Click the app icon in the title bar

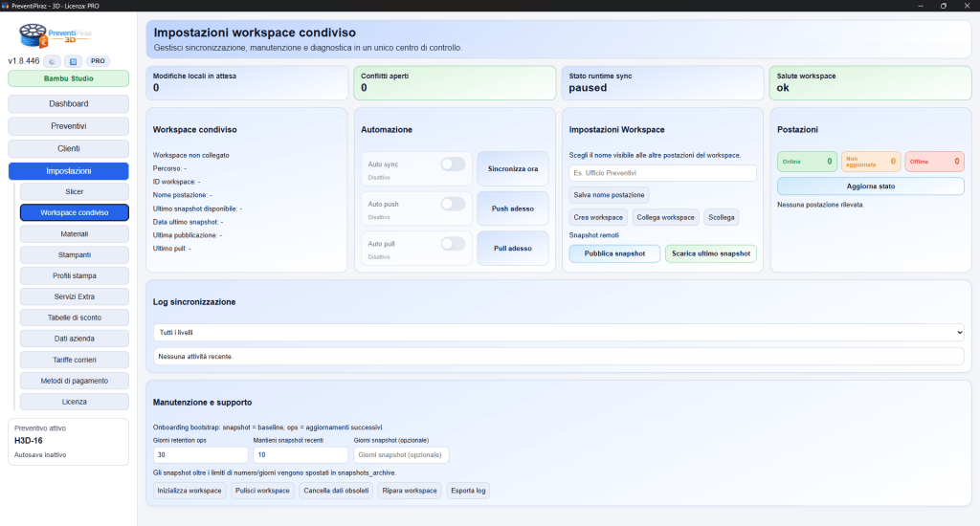point(6,6)
